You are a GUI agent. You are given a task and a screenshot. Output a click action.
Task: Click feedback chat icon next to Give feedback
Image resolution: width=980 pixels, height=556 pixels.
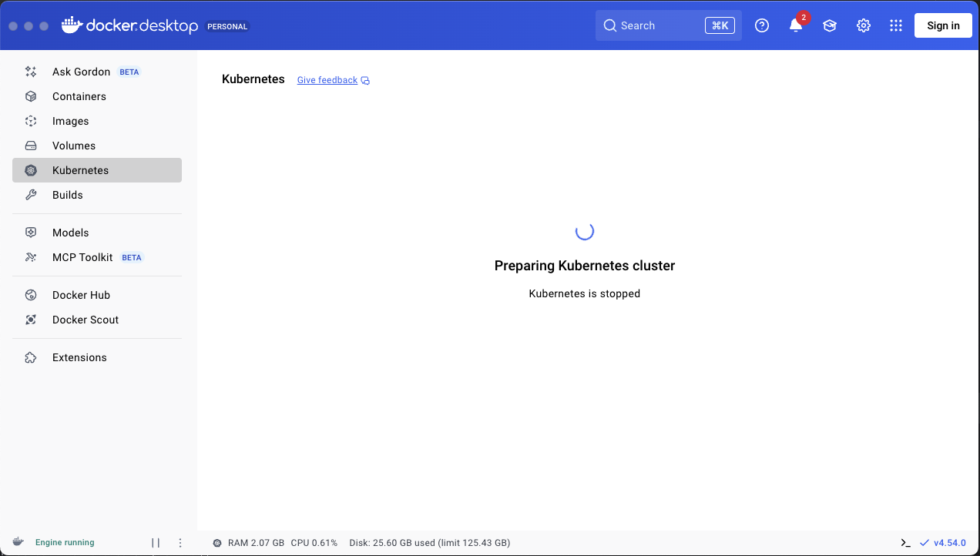pos(365,80)
